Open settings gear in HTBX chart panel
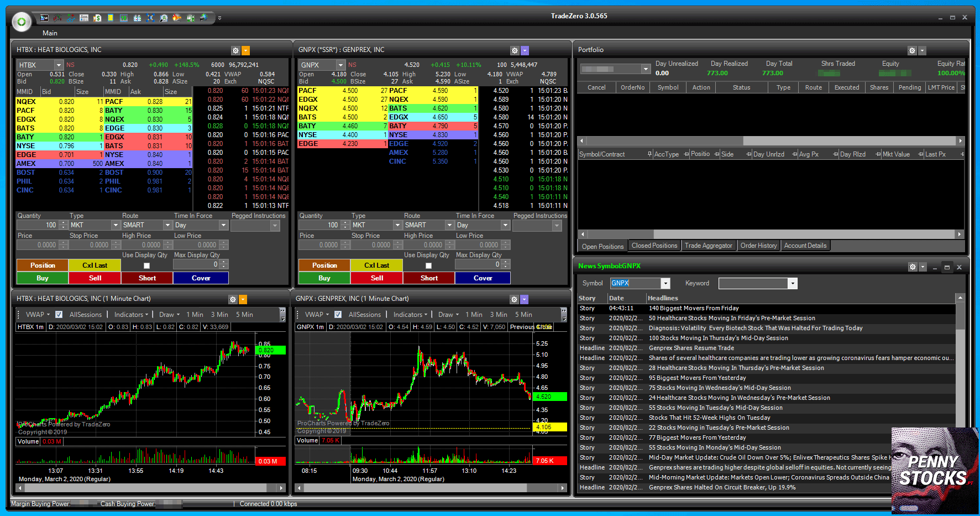This screenshot has height=516, width=980. click(x=233, y=300)
